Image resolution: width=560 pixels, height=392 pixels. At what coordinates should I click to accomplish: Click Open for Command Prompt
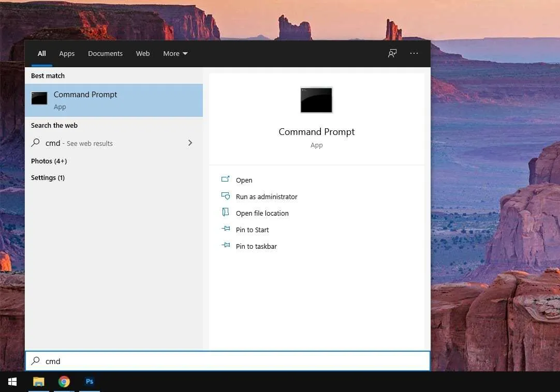244,180
